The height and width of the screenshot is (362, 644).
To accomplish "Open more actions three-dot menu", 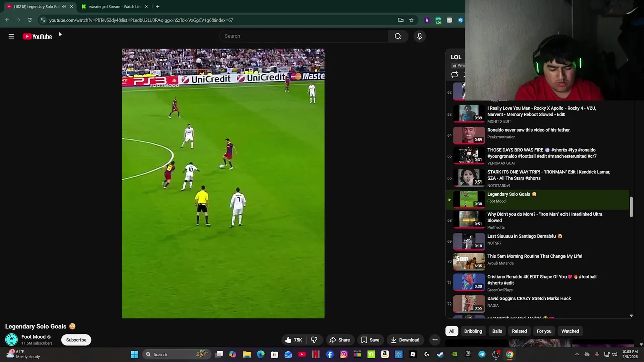I will coord(435,340).
